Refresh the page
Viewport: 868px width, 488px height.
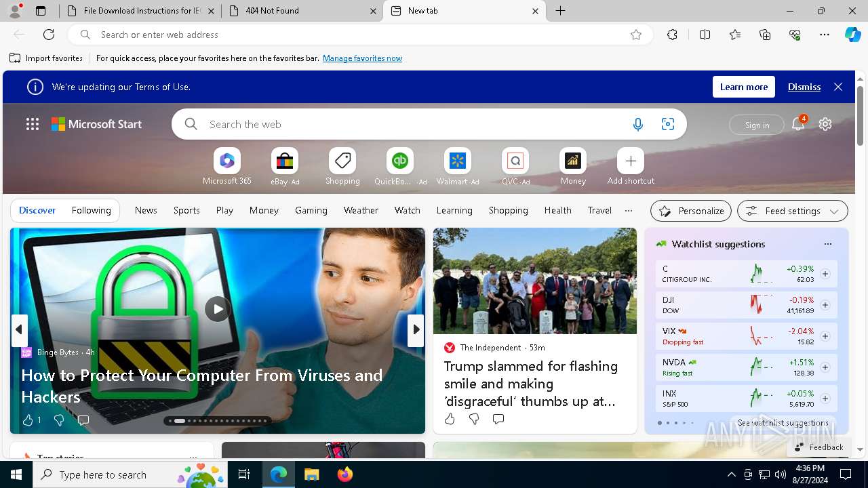[x=49, y=35]
